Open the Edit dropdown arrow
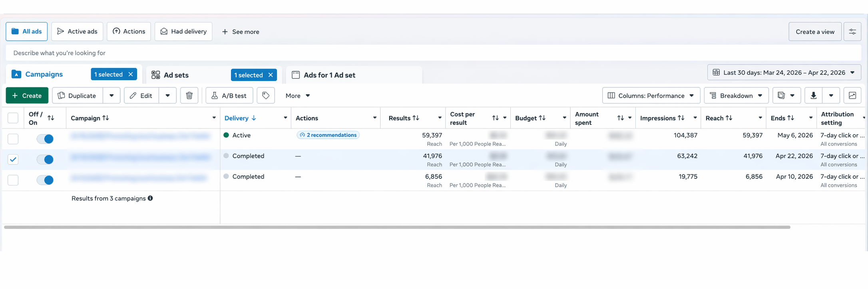 [168, 95]
